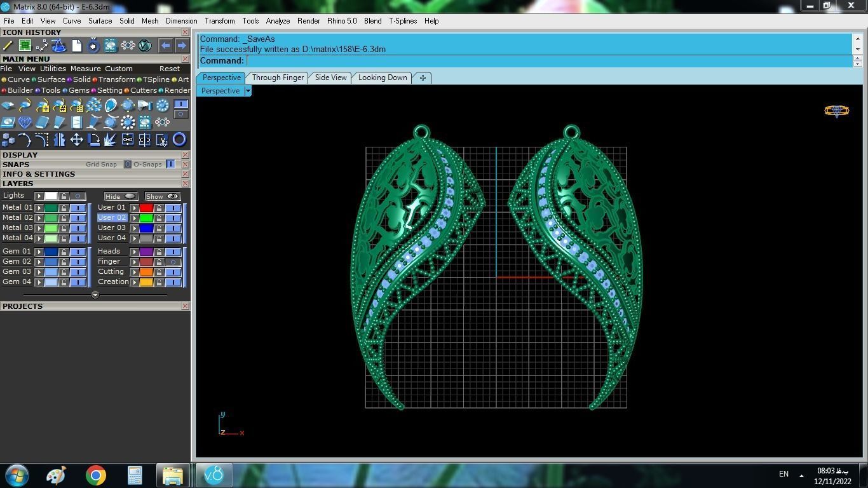Switch to the Through Finger tab
Image resolution: width=868 pixels, height=488 pixels.
[278, 78]
